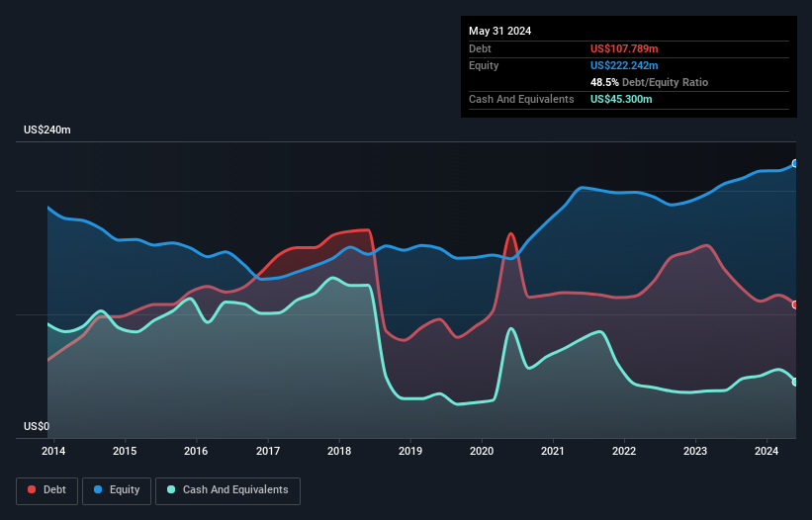
Task: Click the 48.5% Debt/Equity Ratio text
Action: pyautogui.click(x=649, y=82)
